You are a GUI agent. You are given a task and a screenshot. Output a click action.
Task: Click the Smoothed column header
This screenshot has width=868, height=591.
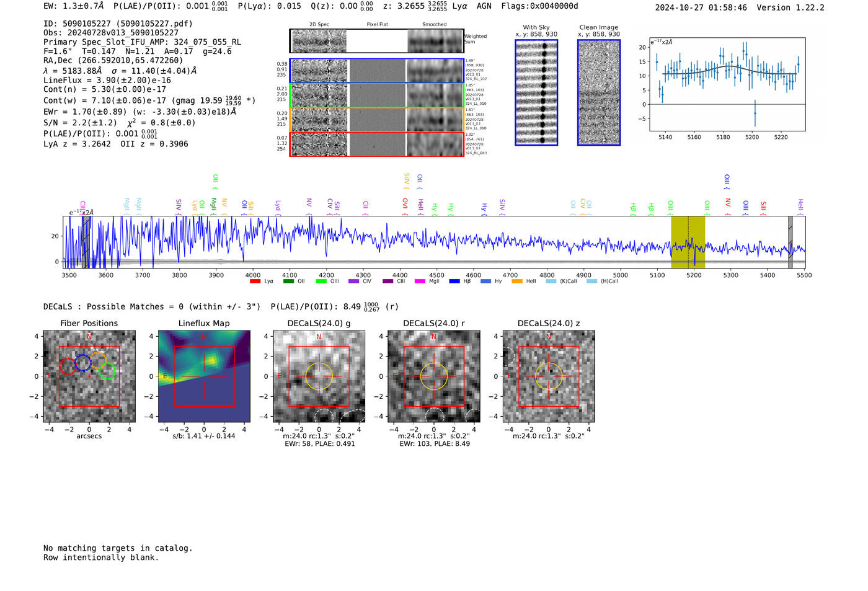[x=434, y=24]
